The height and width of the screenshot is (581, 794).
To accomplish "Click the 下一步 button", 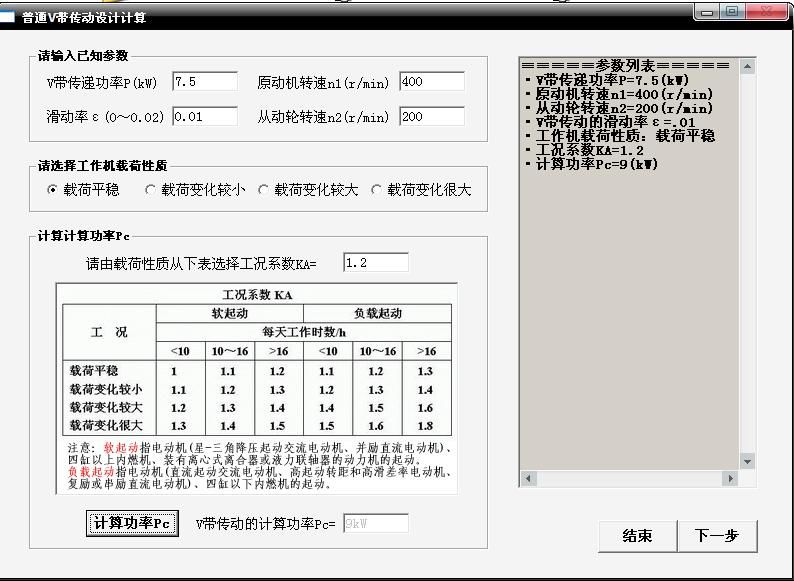I will (x=717, y=535).
